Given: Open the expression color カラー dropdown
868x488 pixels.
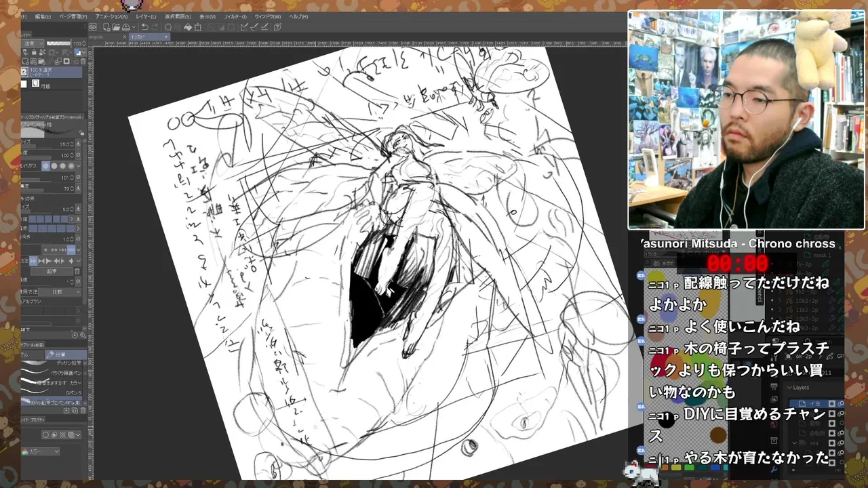Looking at the screenshot, I should point(40,451).
